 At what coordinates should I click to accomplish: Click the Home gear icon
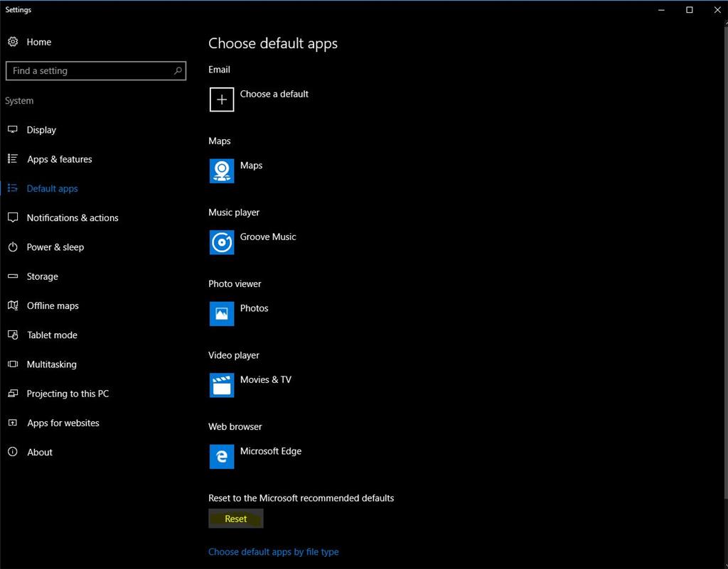pos(13,42)
